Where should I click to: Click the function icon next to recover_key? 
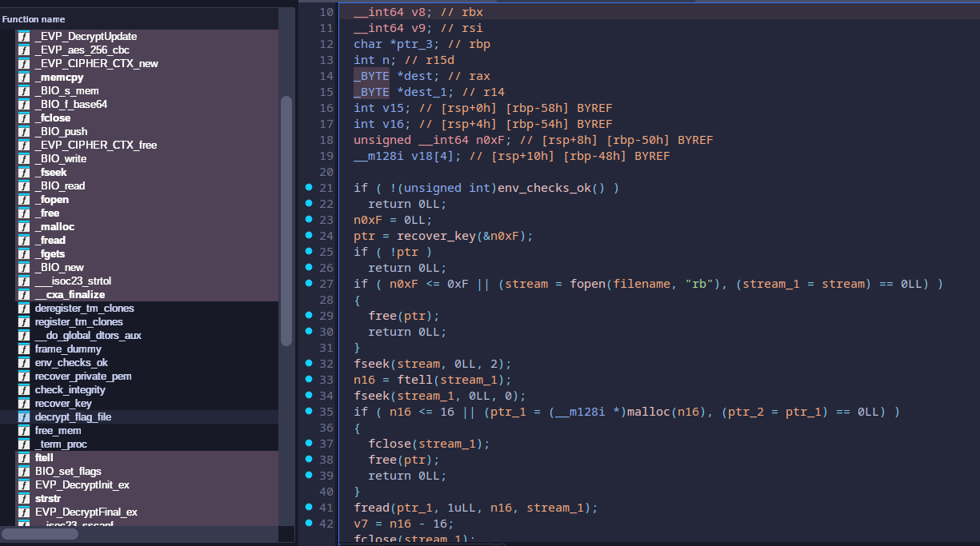(x=24, y=404)
